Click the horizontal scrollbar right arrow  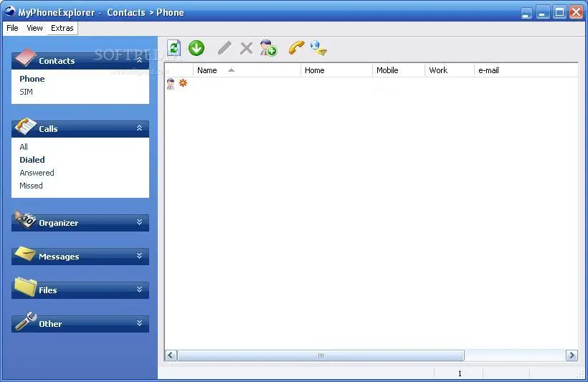click(572, 355)
